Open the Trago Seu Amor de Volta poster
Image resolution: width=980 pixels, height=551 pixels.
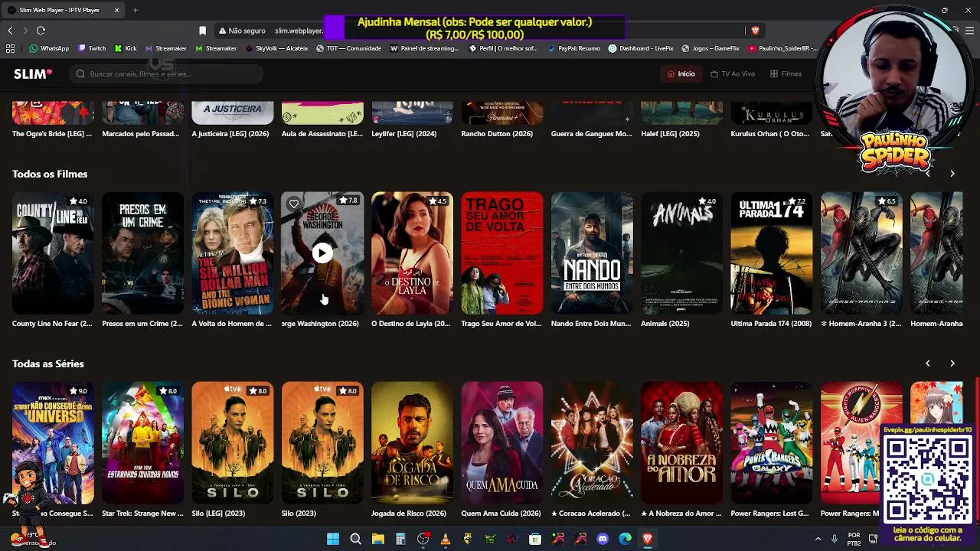pos(502,253)
